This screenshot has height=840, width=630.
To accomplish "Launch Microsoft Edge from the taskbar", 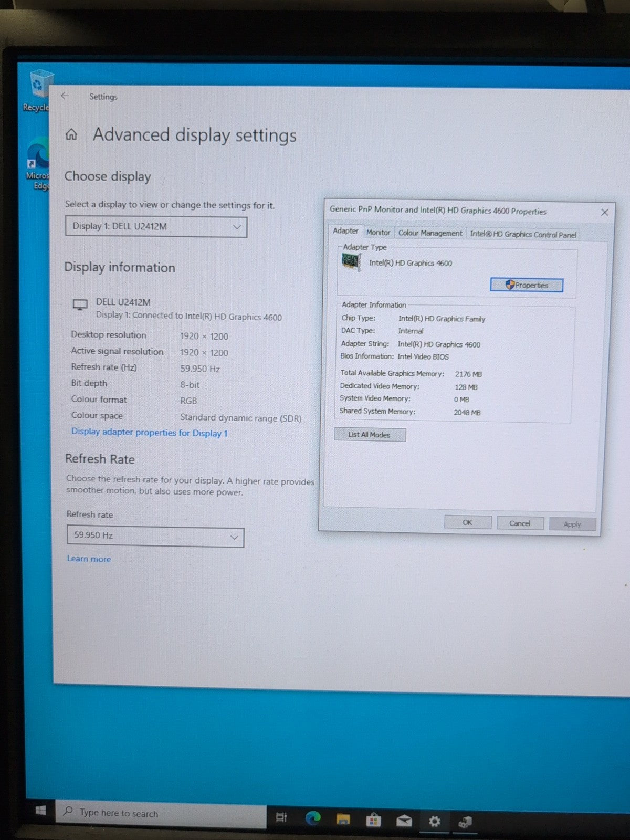I will 313,818.
